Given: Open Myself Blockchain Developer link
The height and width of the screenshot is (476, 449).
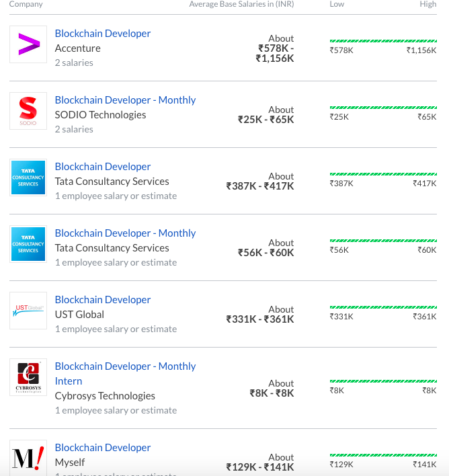Looking at the screenshot, I should 103,448.
